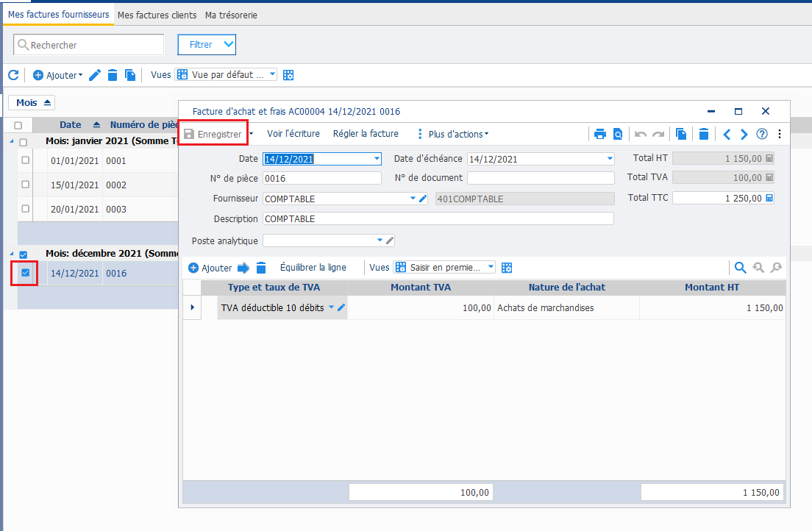This screenshot has width=812, height=531.
Task: Insert line using blue arrow icon
Action: [x=243, y=268]
